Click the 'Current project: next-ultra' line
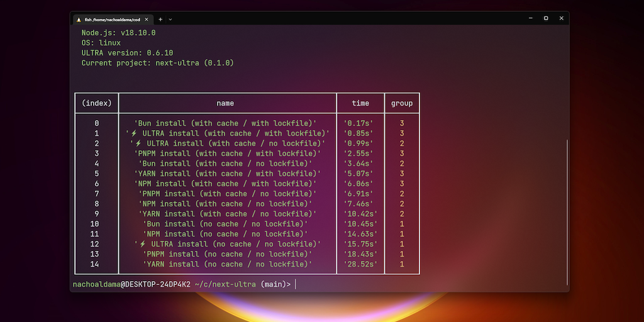The image size is (644, 322). click(157, 63)
